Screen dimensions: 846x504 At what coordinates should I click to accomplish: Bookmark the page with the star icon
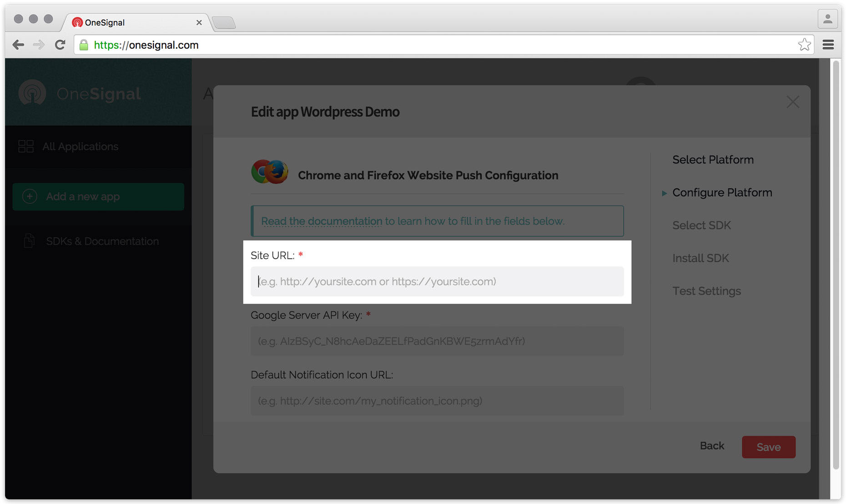pyautogui.click(x=804, y=45)
